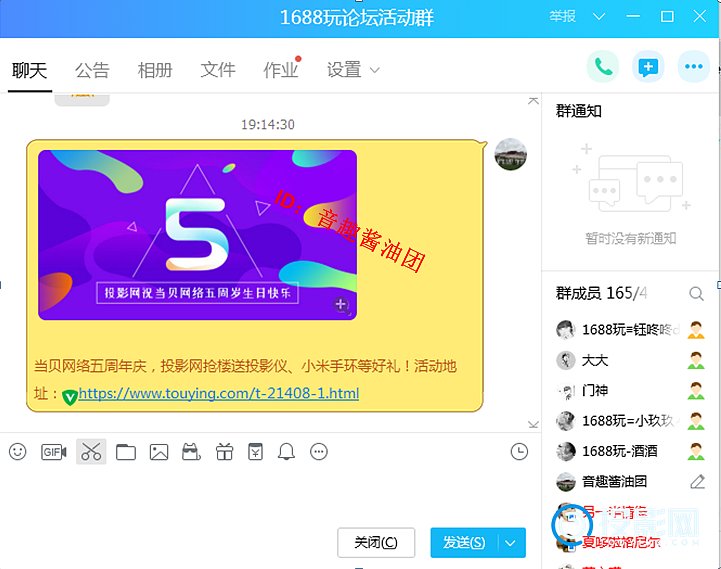Click the GIF video icon

54,452
